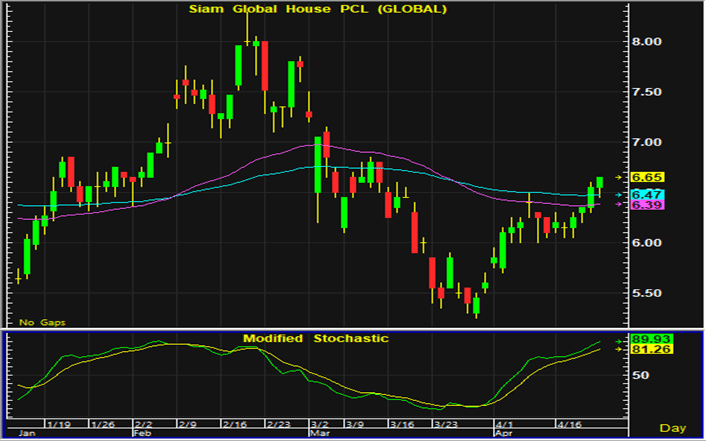Click the arrow marker beside the 6.47 label
Viewport: 706px width, 441px height.
[x=620, y=194]
